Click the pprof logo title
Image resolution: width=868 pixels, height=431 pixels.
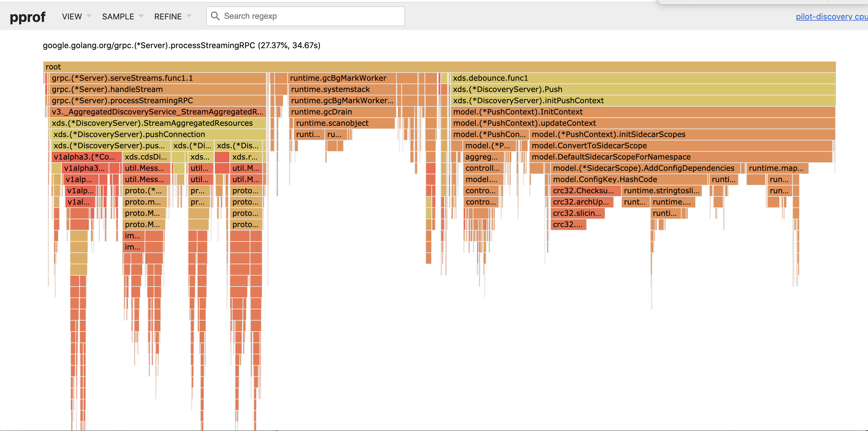(x=27, y=17)
